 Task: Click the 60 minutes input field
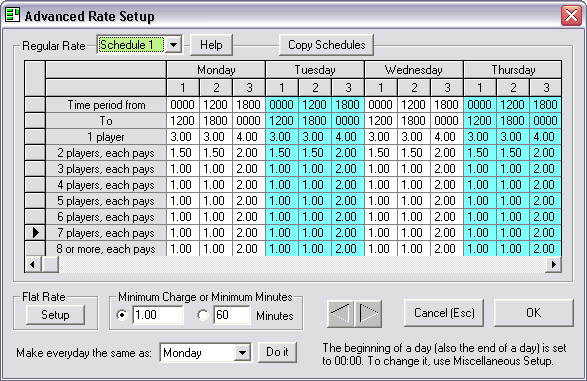[x=232, y=315]
